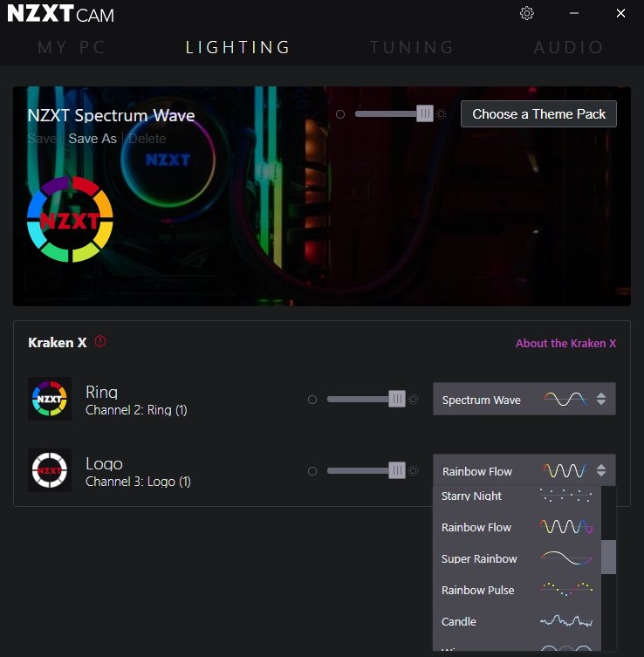Click the bright sun icon for Logo brightness
644x657 pixels.
click(414, 471)
